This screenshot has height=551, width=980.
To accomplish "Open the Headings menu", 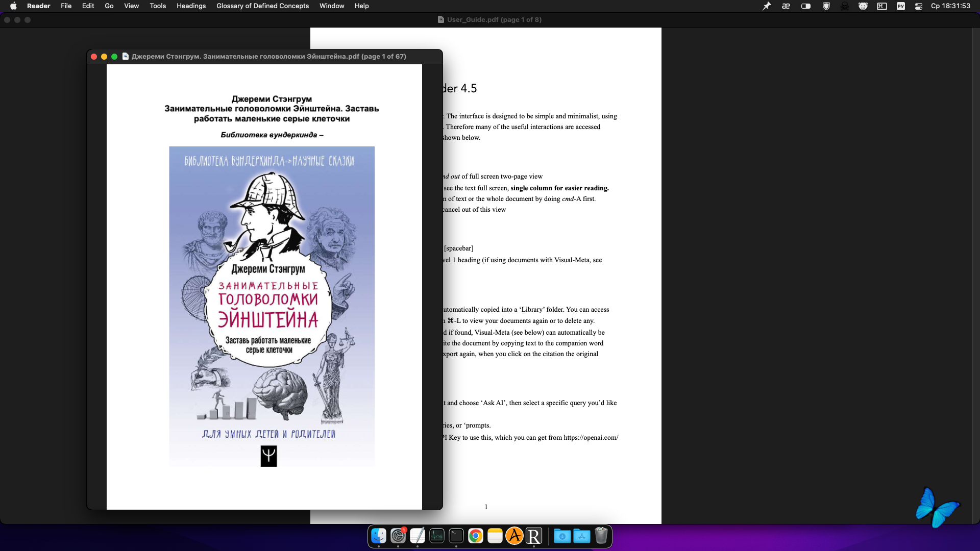I will [191, 6].
